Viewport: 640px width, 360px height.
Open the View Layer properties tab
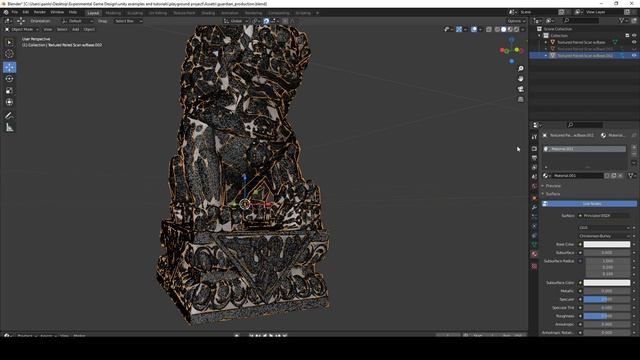534,167
